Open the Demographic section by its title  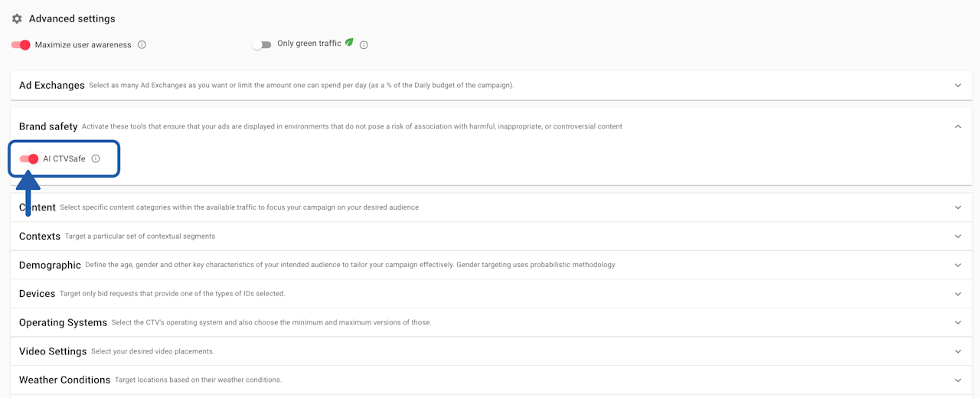tap(50, 265)
